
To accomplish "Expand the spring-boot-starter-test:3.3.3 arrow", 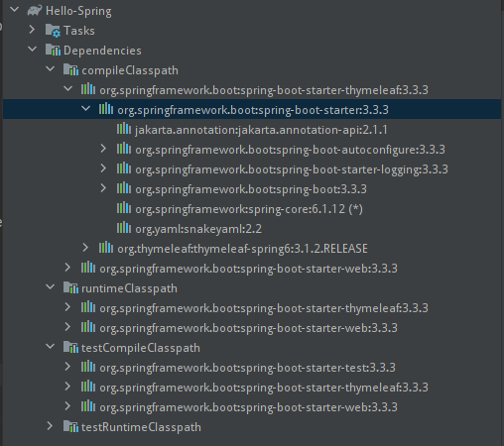I will (67, 367).
